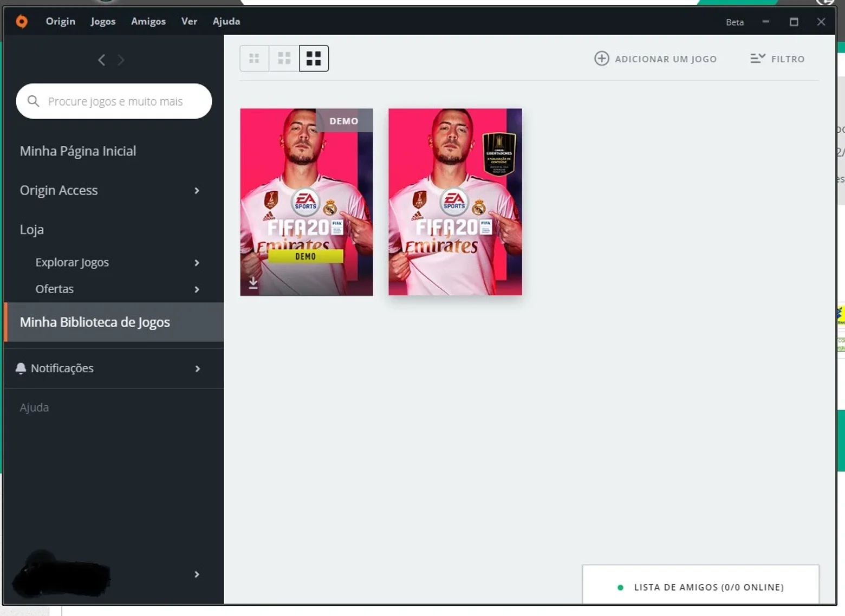Click the notifications bell icon
The width and height of the screenshot is (845, 616).
coord(21,368)
